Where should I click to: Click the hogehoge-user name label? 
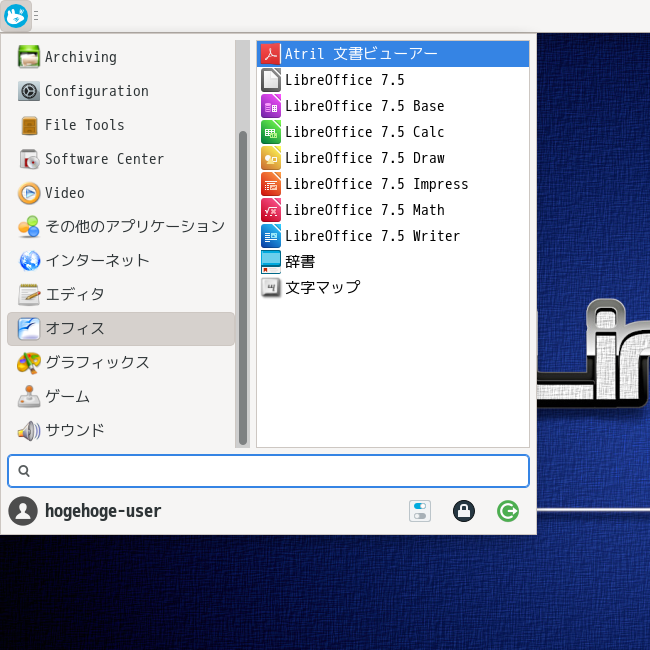click(103, 511)
